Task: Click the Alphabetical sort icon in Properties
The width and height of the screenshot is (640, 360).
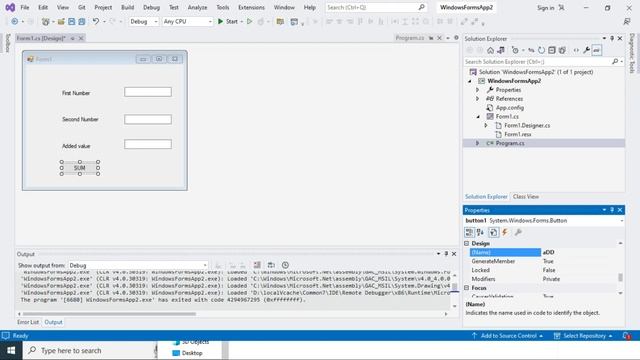Action: pos(480,232)
